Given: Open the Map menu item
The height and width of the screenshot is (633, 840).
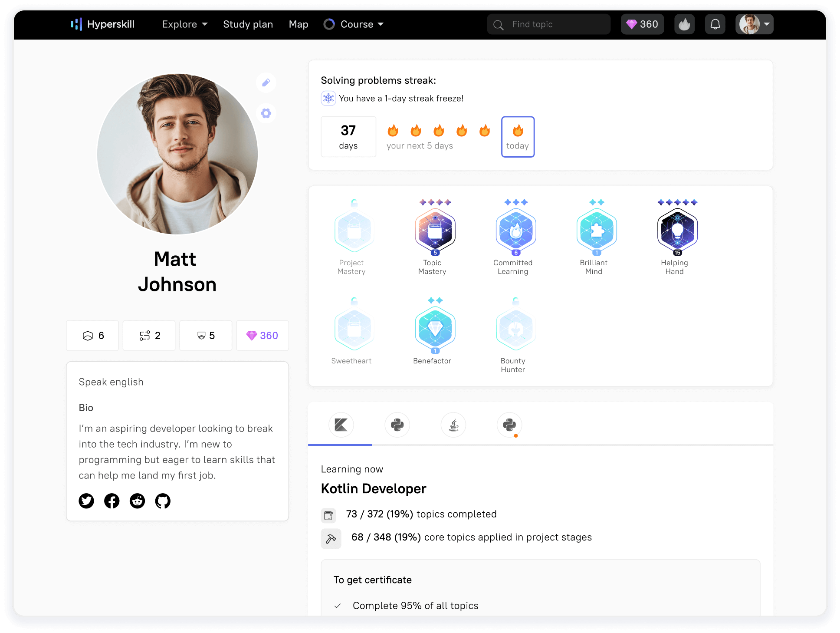Looking at the screenshot, I should [299, 24].
